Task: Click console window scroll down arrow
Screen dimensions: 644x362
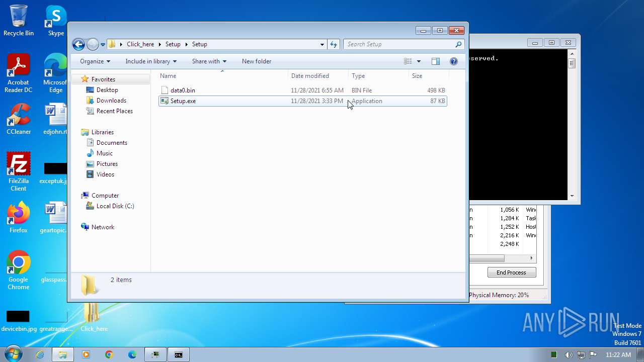Action: click(572, 196)
